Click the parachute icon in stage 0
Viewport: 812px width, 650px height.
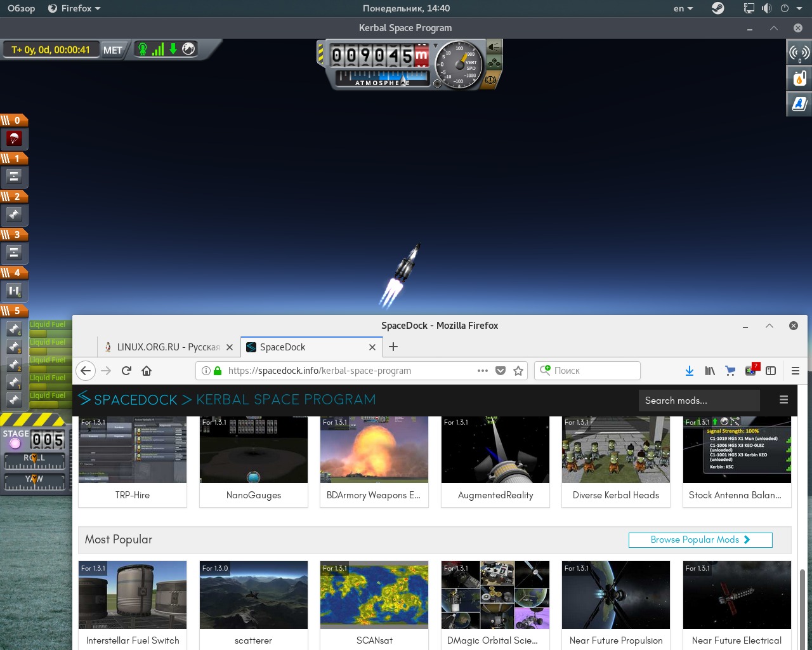[x=14, y=138]
